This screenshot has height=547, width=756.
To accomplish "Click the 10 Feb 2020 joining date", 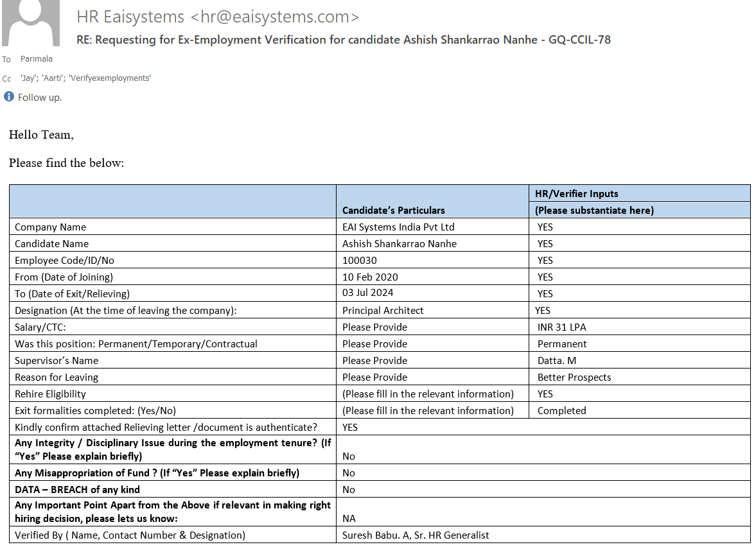I will coord(370,277).
